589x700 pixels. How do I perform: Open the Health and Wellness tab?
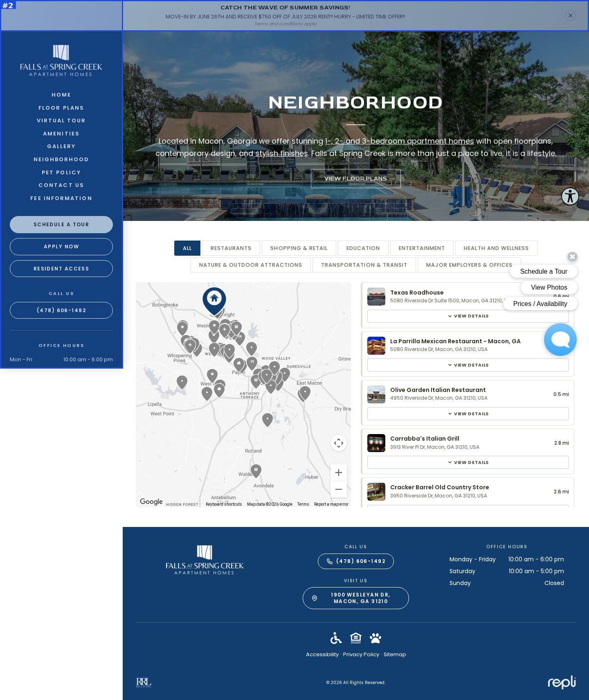click(496, 248)
